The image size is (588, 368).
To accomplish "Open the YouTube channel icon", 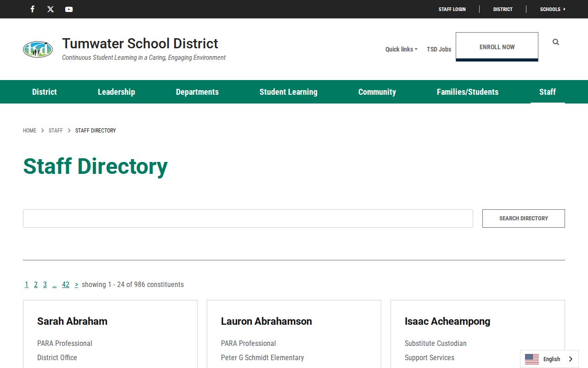I will click(x=69, y=9).
